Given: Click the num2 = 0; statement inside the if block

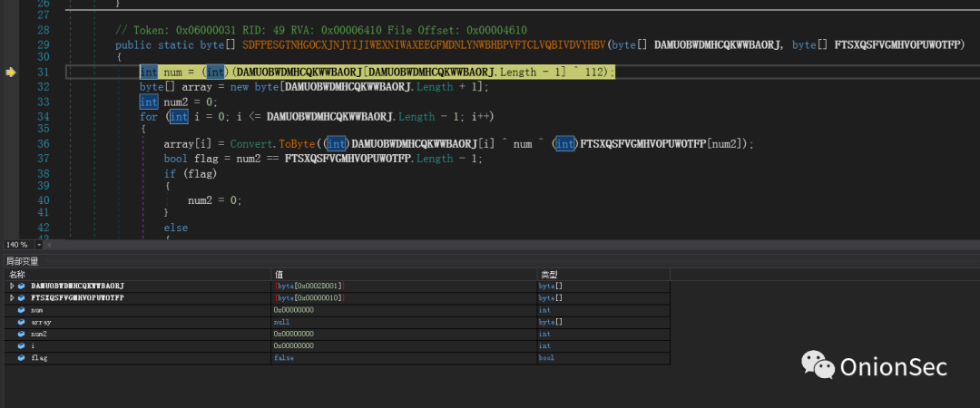Looking at the screenshot, I should (x=214, y=200).
